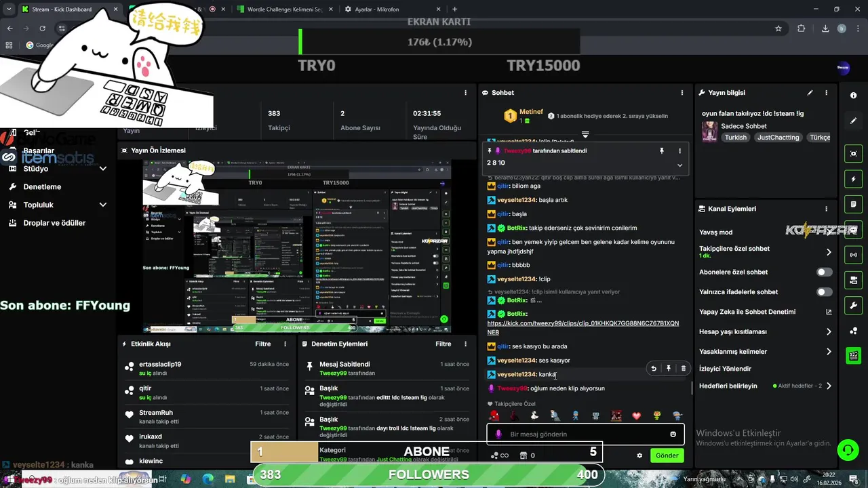
Task: Open a new browser tab with plus button
Action: [x=455, y=9]
